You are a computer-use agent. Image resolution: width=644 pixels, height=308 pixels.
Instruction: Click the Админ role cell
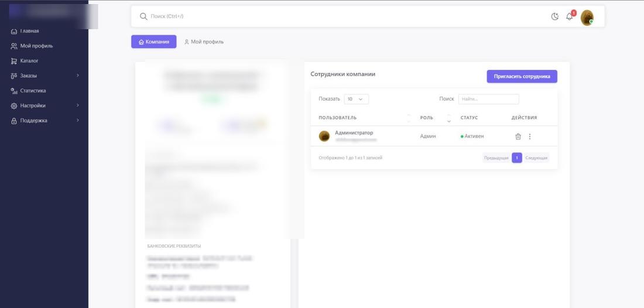tap(428, 136)
